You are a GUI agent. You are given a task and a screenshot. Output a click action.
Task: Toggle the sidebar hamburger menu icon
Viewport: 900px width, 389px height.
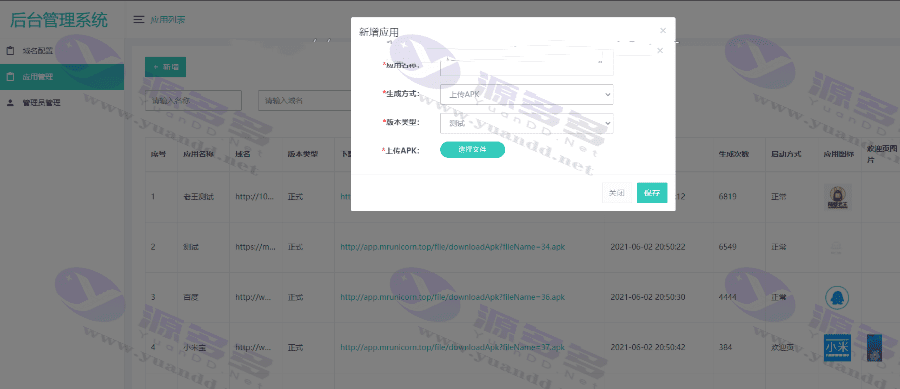click(x=138, y=20)
